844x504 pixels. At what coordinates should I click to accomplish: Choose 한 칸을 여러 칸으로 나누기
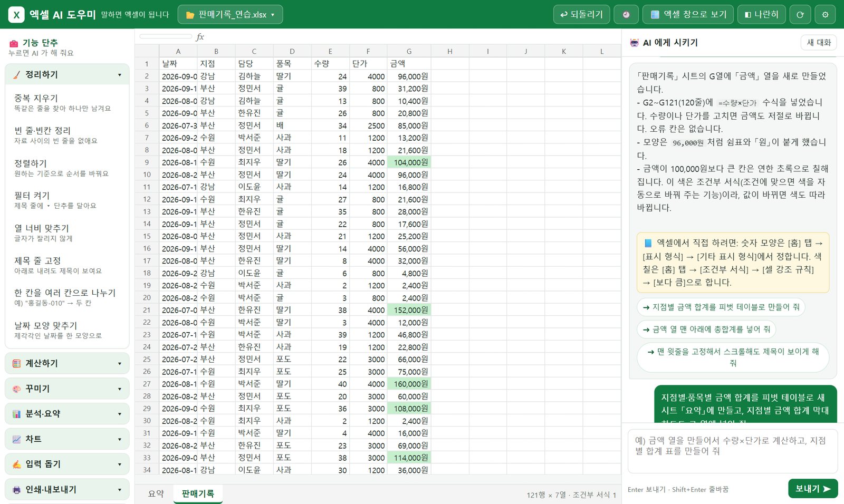pos(67,297)
